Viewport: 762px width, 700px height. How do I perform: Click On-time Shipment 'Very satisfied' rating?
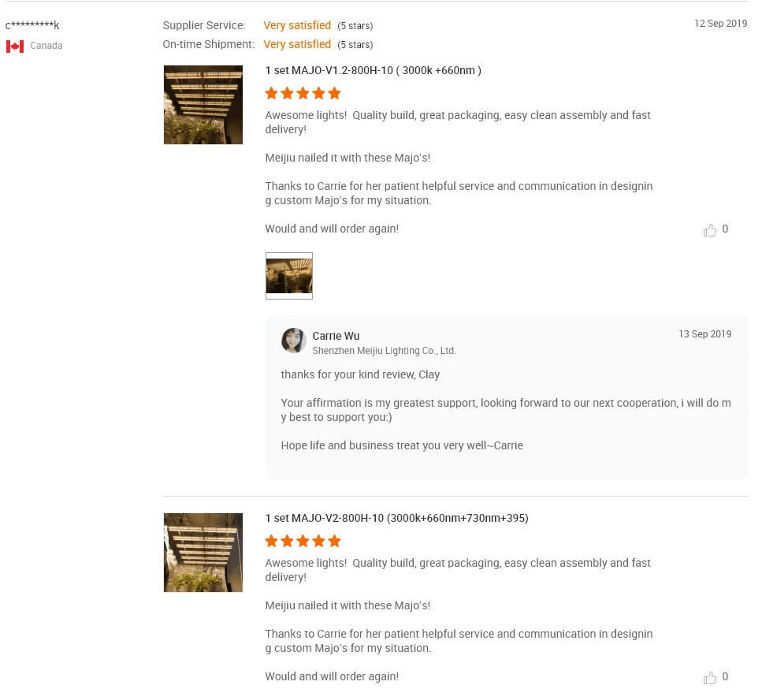coord(297,44)
